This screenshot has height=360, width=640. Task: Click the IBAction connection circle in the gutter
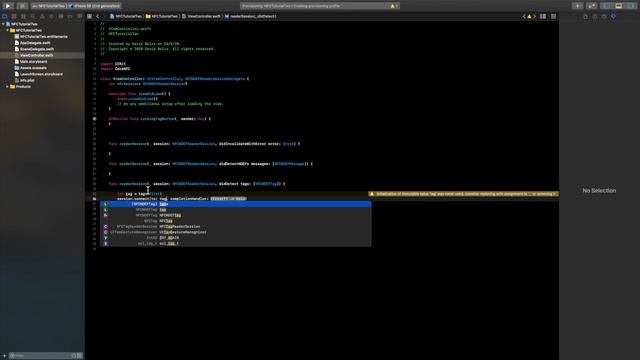coord(94,119)
